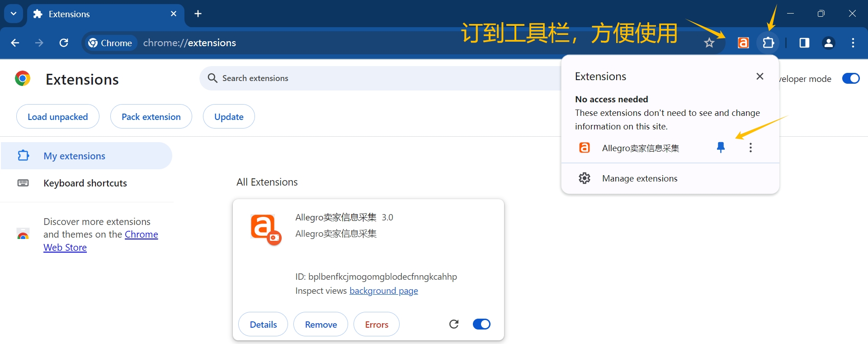The height and width of the screenshot is (344, 868).
Task: Click the Manage extensions gear icon
Action: (585, 178)
